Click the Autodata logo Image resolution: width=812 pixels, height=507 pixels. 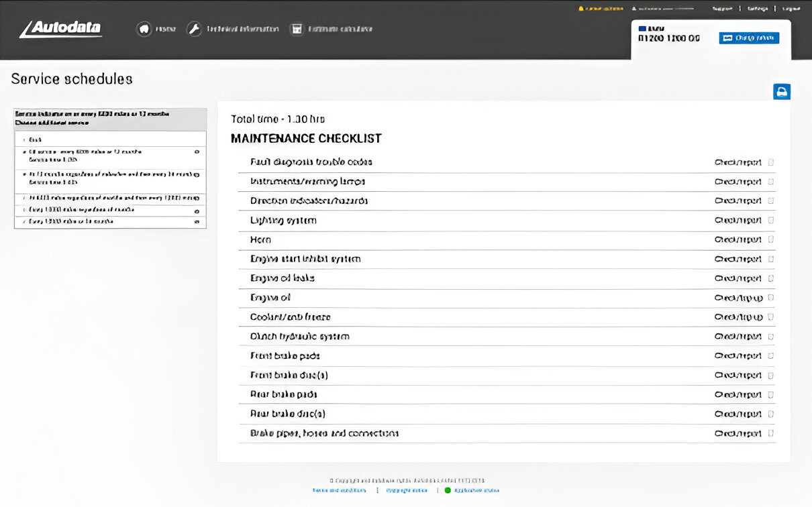(x=61, y=29)
